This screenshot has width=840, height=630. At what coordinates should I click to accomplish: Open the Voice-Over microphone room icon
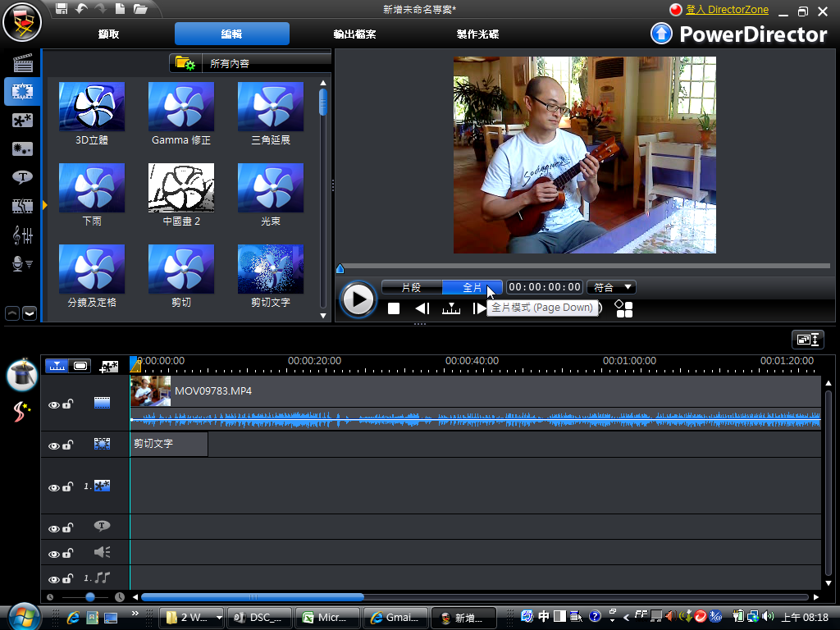pyautogui.click(x=23, y=263)
